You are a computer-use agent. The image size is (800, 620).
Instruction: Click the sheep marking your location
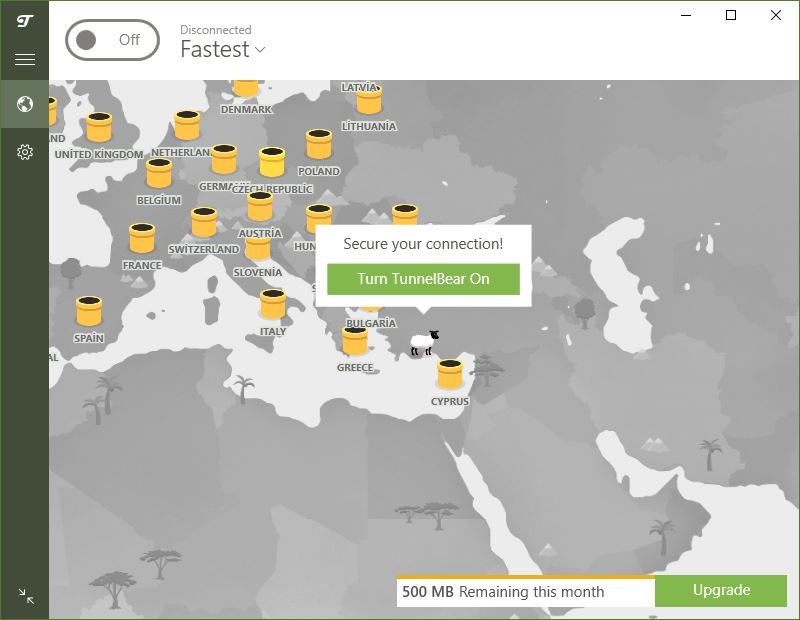[x=424, y=342]
